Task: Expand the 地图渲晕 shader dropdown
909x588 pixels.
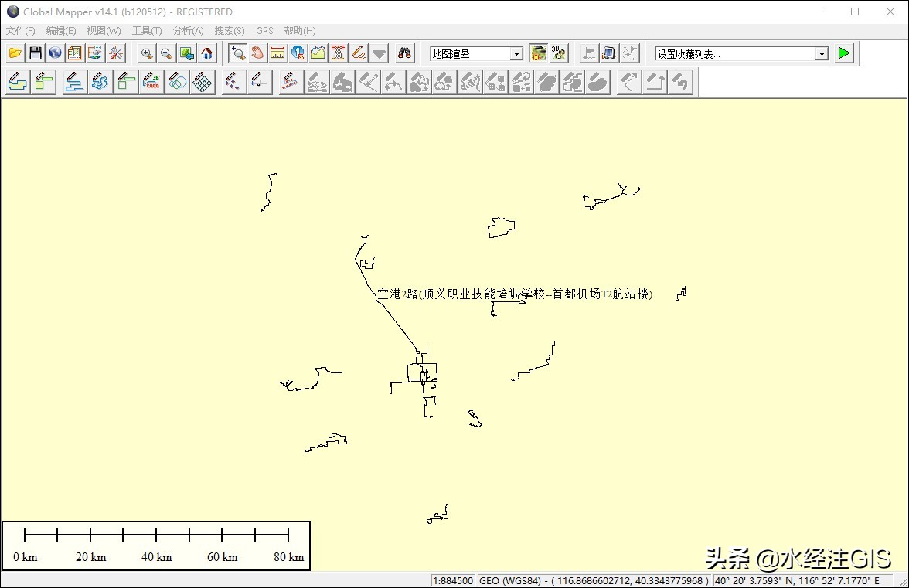Action: [x=517, y=54]
